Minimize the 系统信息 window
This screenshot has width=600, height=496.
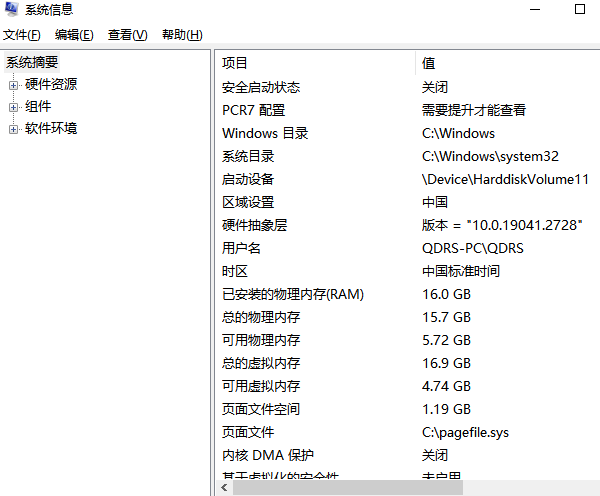point(535,9)
